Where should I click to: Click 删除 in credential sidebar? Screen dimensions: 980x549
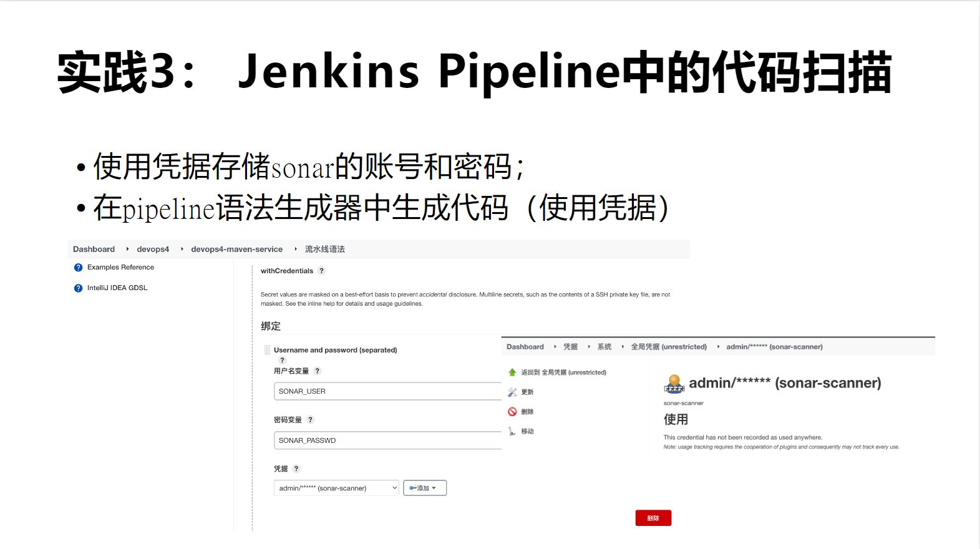pyautogui.click(x=528, y=412)
